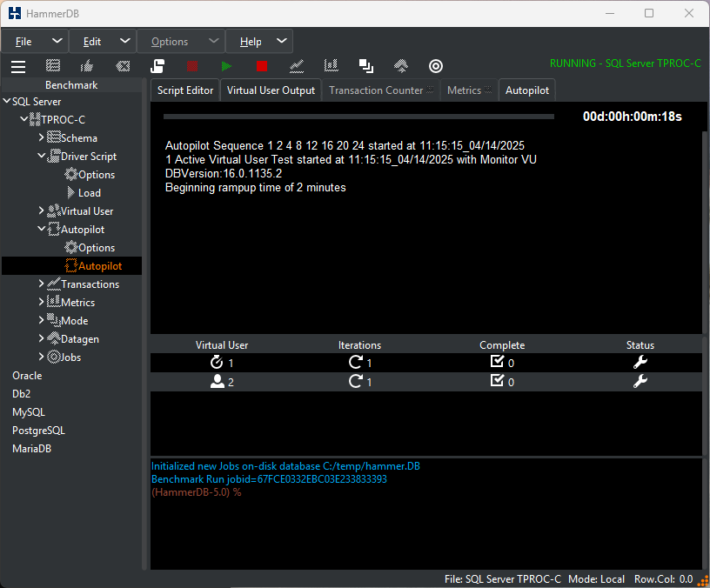Expand the Metrics tree node
The height and width of the screenshot is (588, 710).
click(x=41, y=302)
